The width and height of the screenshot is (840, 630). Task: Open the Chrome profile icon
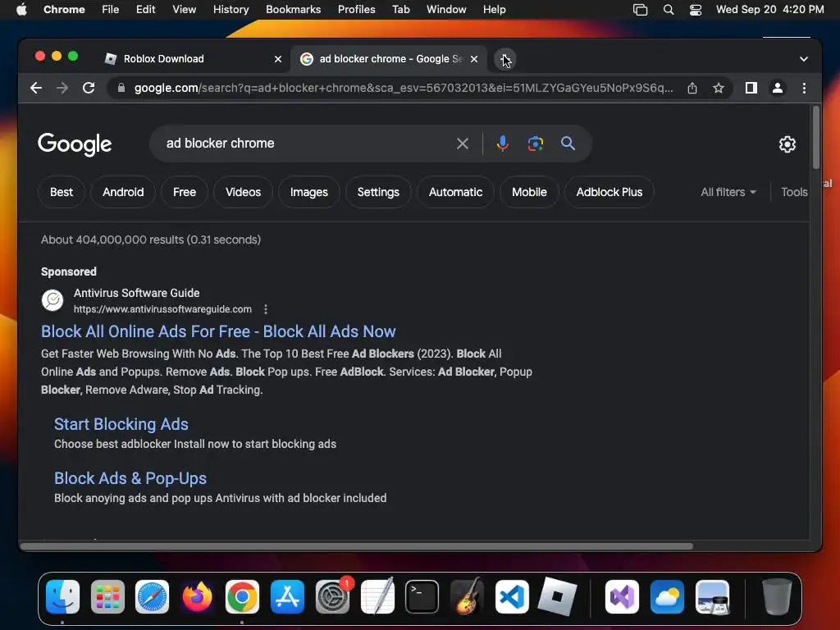pos(778,88)
